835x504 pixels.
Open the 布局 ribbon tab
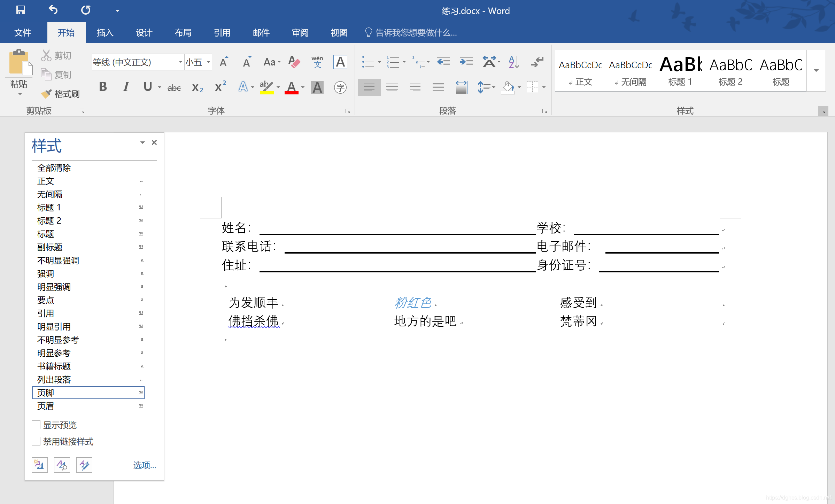point(183,33)
